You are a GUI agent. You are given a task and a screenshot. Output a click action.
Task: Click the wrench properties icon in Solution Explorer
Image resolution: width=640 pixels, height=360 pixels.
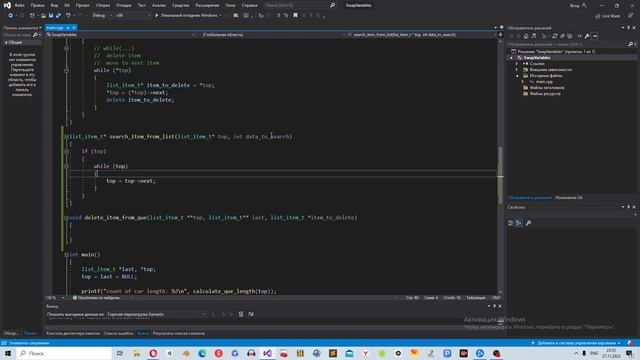[x=587, y=36]
